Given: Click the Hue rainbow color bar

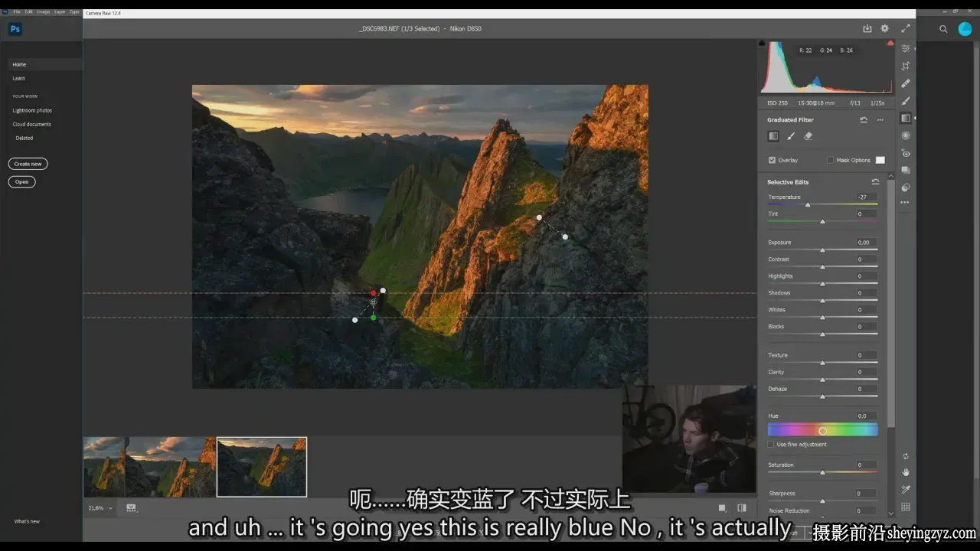Looking at the screenshot, I should [822, 431].
